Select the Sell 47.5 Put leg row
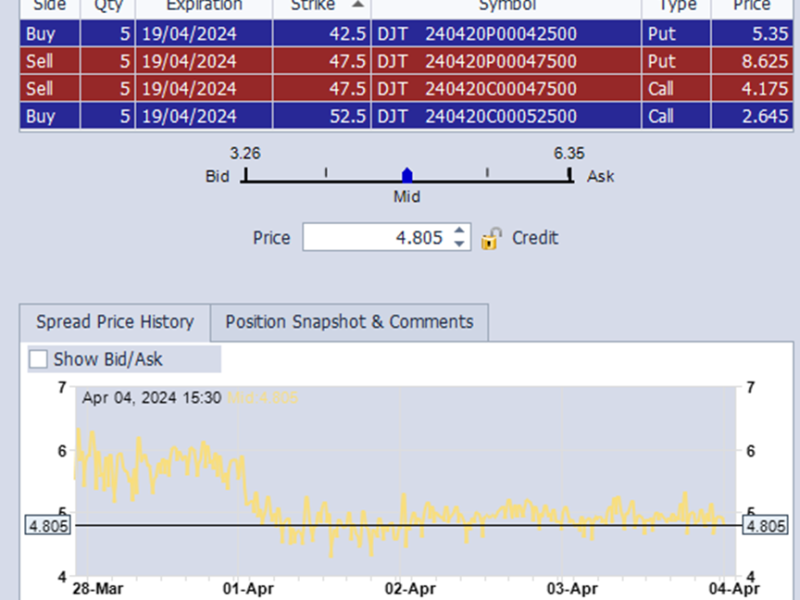Screen dimensions: 800x600 pyautogui.click(x=300, y=62)
